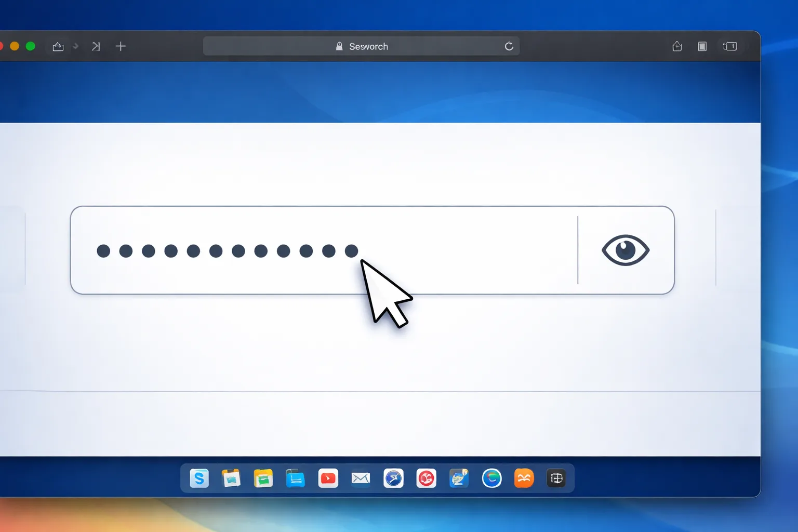
Task: Click the share icon left of the toolbar arrows
Action: click(x=58, y=46)
